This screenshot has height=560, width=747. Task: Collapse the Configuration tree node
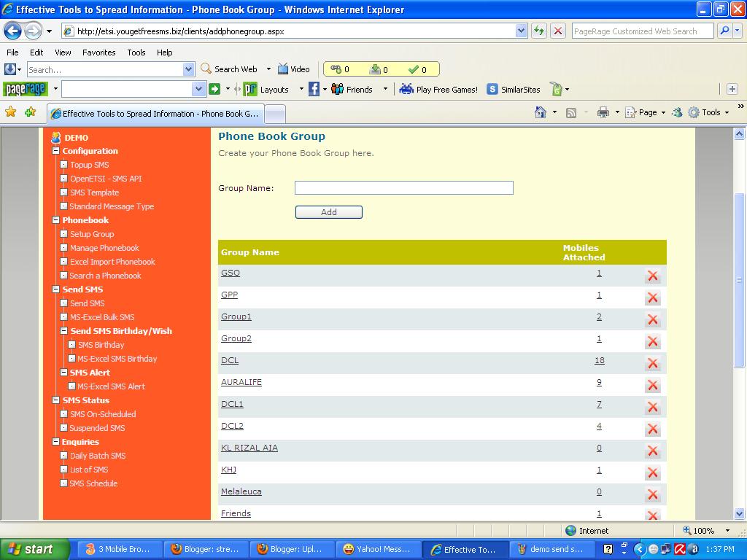[55, 150]
